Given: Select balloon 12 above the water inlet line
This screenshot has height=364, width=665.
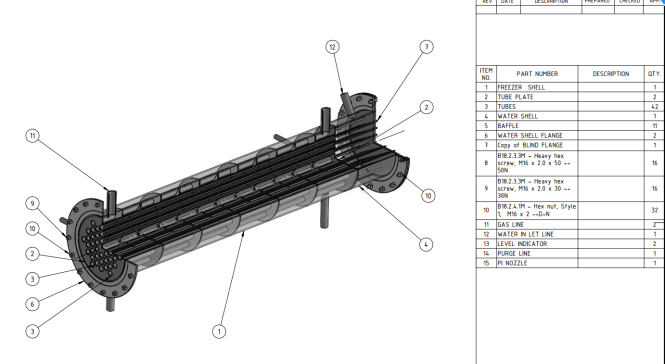Looking at the screenshot, I should (x=332, y=47).
